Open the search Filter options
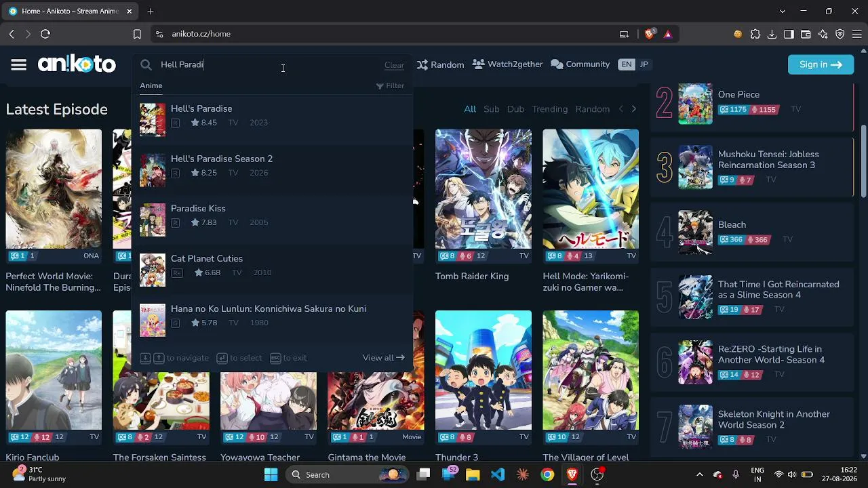The height and width of the screenshot is (488, 868). point(390,86)
